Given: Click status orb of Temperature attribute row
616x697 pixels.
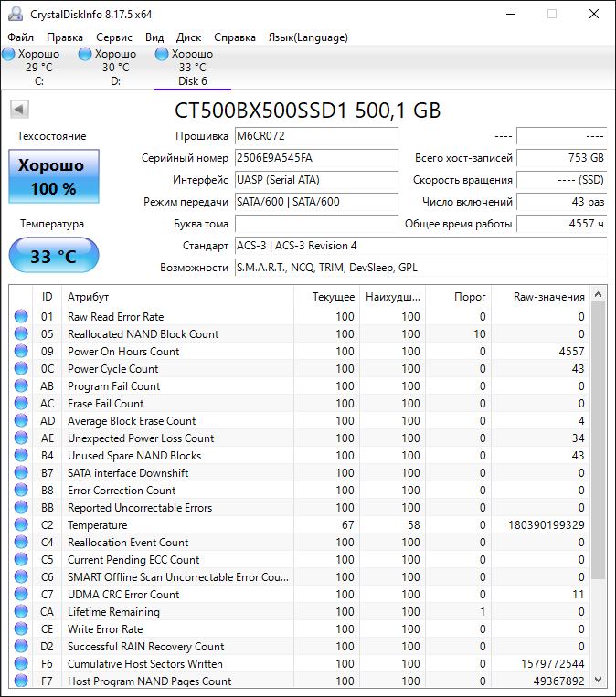Looking at the screenshot, I should 21,524.
